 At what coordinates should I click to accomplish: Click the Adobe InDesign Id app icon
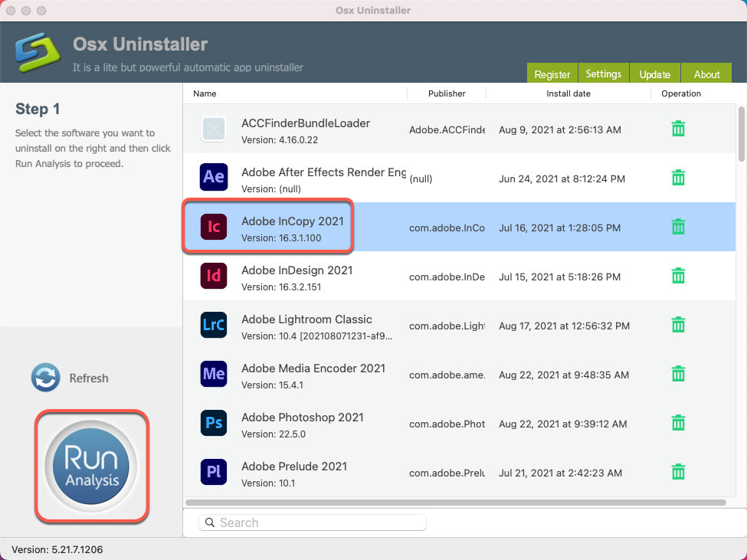tap(213, 276)
